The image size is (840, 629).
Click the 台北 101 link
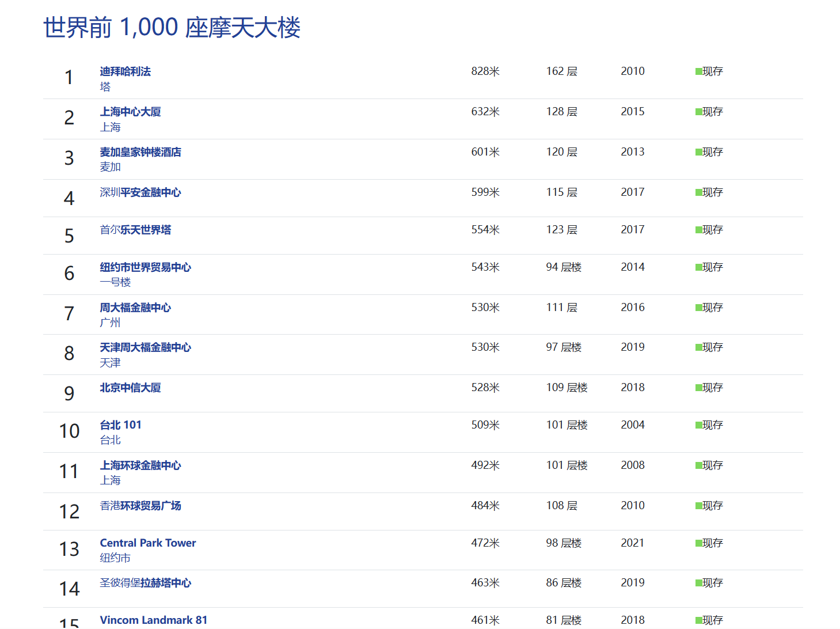[x=120, y=425]
